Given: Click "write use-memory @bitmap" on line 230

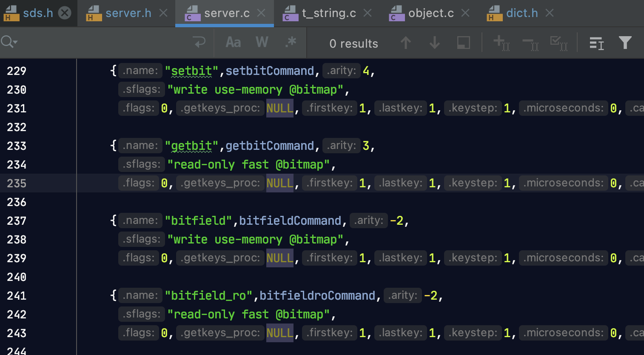Looking at the screenshot, I should [255, 90].
